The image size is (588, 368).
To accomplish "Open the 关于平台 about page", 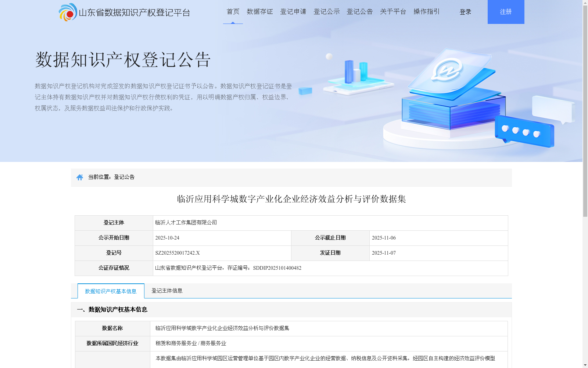I will coord(392,11).
